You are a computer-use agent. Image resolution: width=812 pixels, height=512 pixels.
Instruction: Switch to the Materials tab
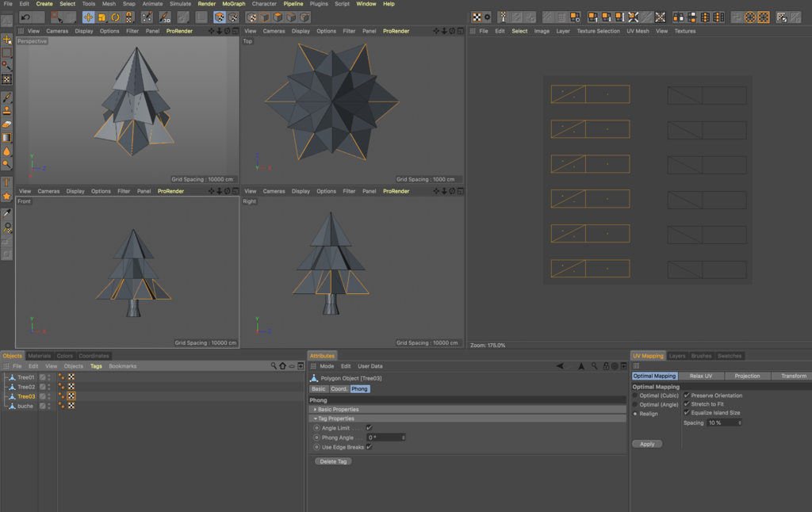40,356
